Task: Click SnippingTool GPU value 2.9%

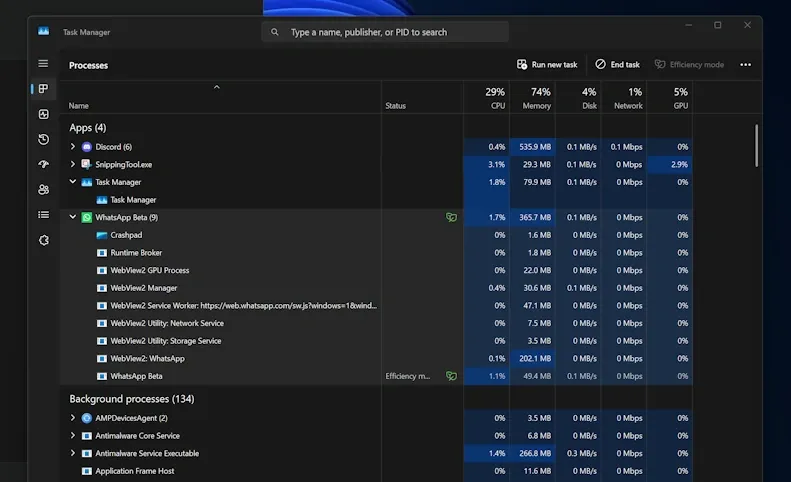Action: pos(679,165)
